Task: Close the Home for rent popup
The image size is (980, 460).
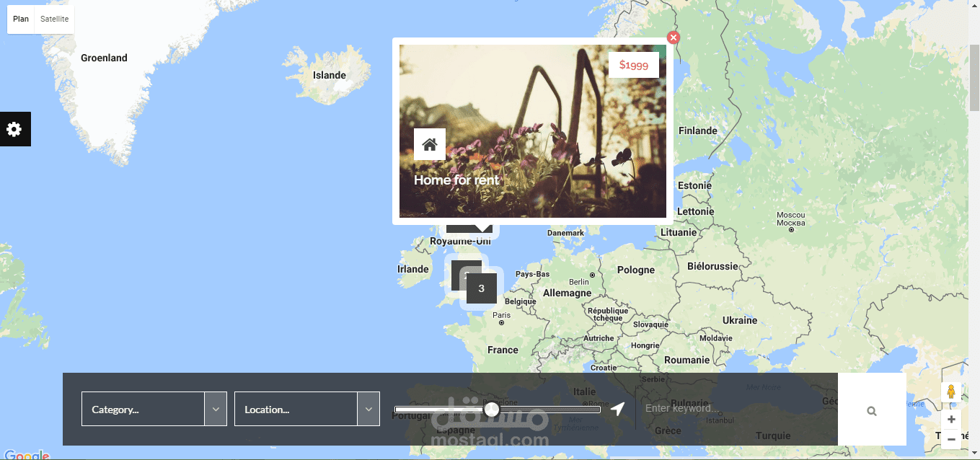Action: (673, 37)
